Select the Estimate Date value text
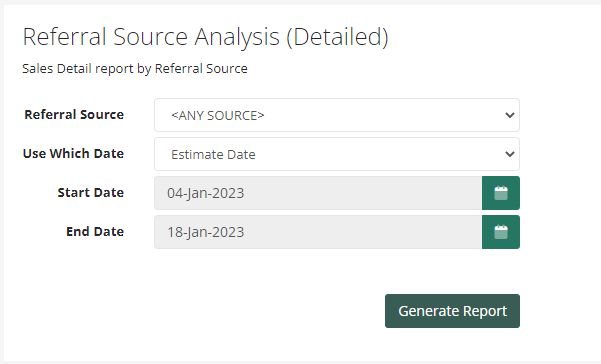 [213, 154]
